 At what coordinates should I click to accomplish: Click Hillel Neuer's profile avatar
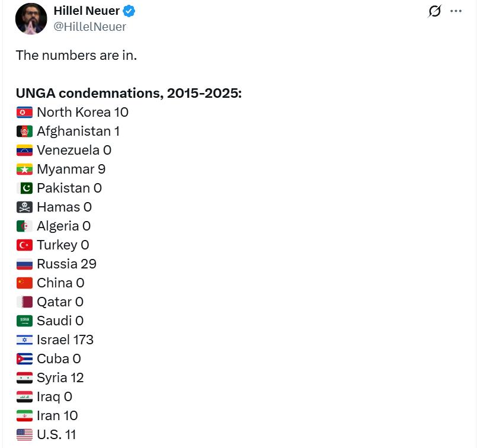31,18
